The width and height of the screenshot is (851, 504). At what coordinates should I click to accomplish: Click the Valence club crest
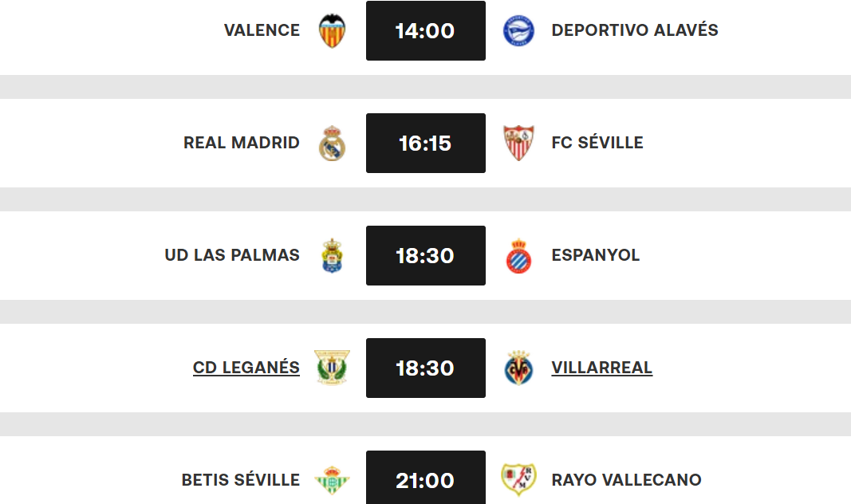tap(333, 30)
